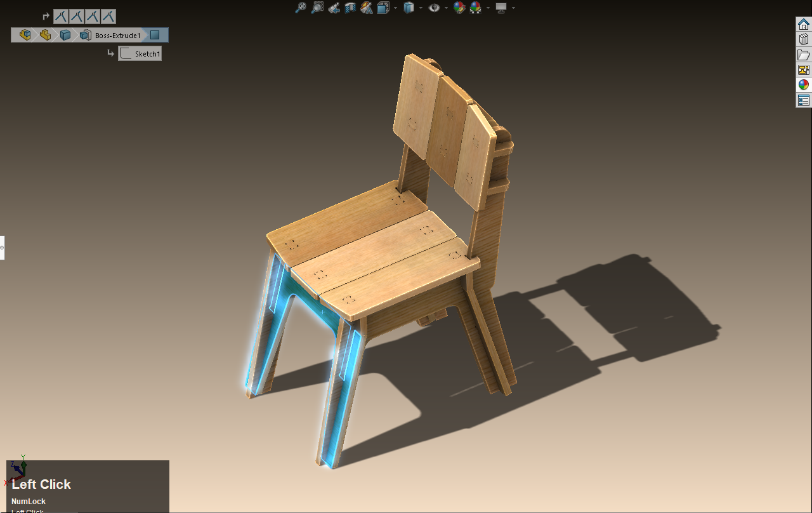
Task: Go back to the Previous View
Action: coord(334,8)
